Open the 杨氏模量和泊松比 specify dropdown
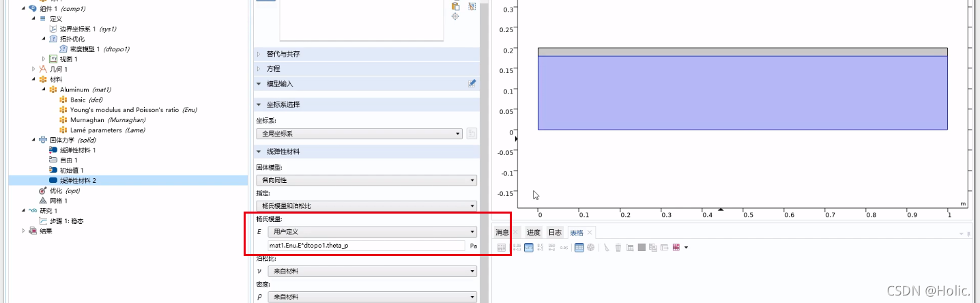 [366, 205]
